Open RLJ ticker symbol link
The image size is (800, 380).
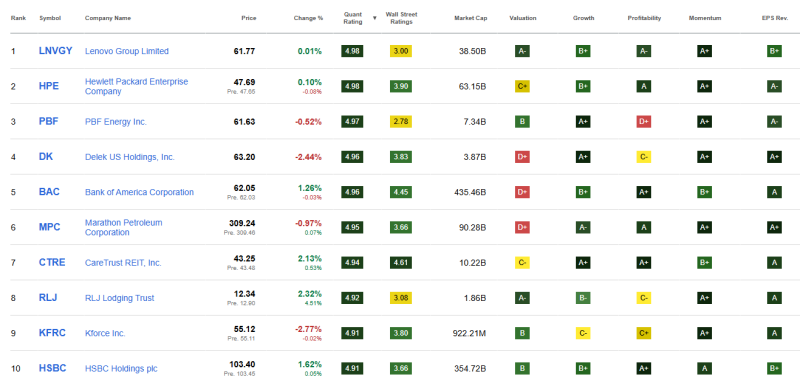tap(47, 297)
